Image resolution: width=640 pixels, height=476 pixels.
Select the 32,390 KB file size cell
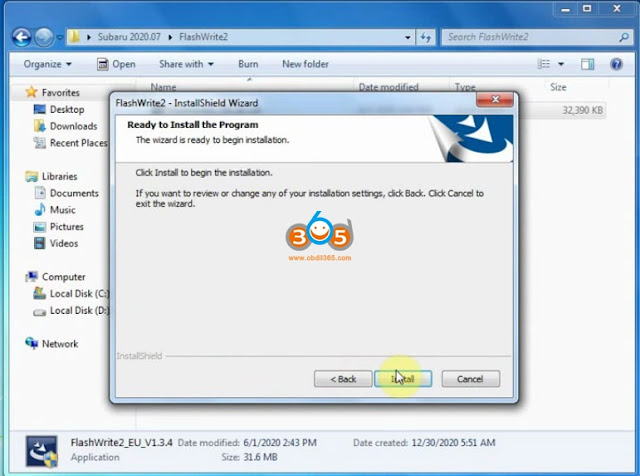582,110
